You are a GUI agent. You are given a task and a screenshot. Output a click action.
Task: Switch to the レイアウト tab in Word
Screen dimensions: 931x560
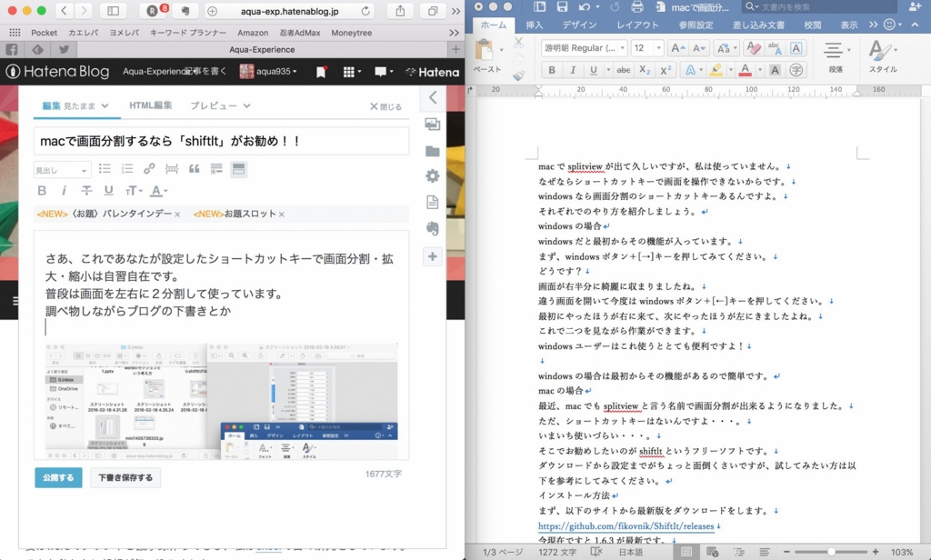point(637,25)
